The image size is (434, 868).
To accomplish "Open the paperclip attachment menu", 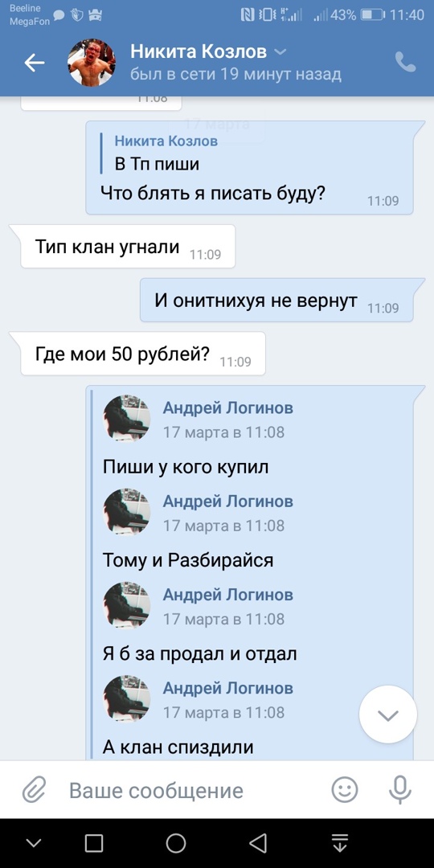I will coord(34,790).
